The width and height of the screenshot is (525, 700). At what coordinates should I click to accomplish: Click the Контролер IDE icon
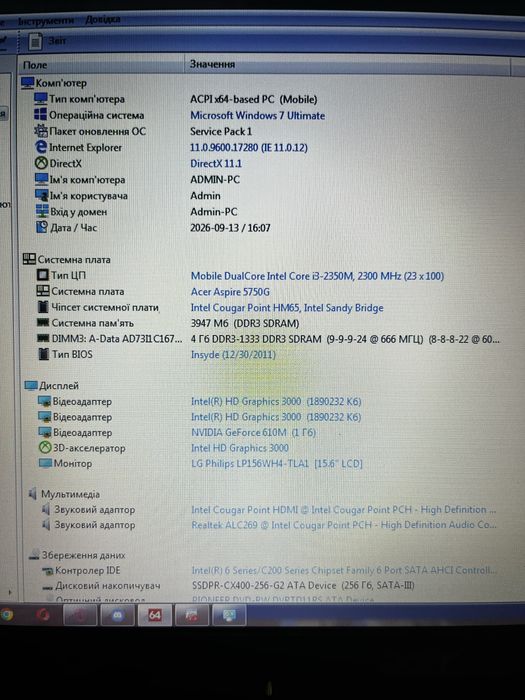[x=48, y=571]
